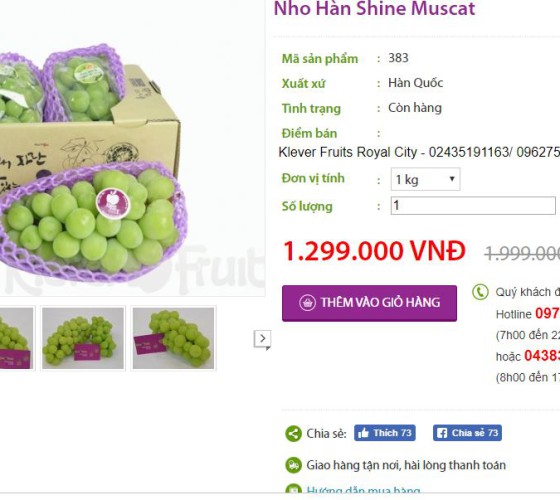
Task: Click next arrow in thumbnail carousel
Action: (262, 339)
